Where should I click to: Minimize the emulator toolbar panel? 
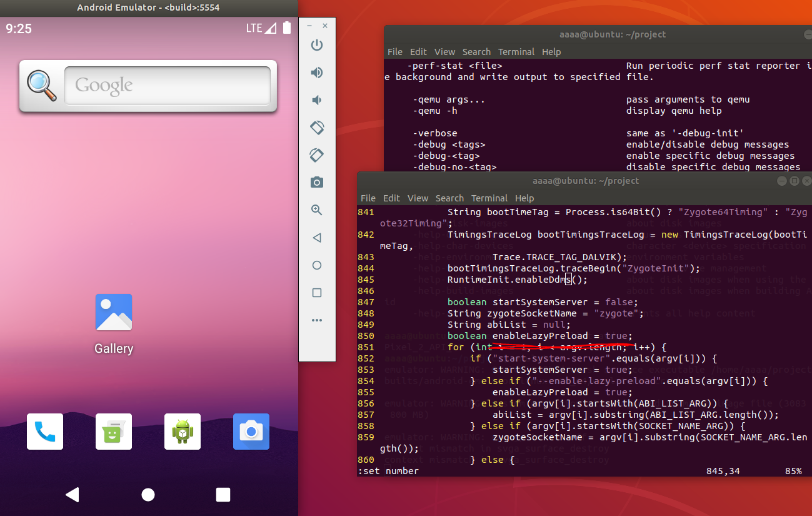pos(309,26)
